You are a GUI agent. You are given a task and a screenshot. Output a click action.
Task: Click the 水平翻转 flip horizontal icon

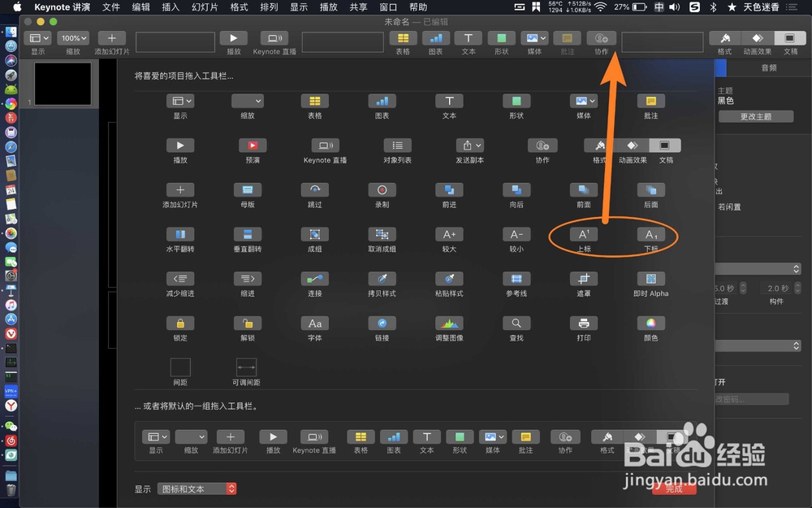click(x=180, y=234)
